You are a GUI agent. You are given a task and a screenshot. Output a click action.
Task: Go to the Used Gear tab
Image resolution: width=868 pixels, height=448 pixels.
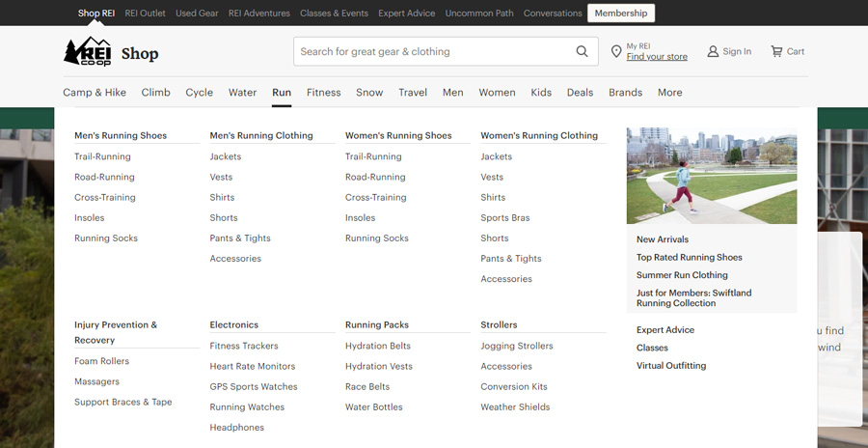pos(197,14)
